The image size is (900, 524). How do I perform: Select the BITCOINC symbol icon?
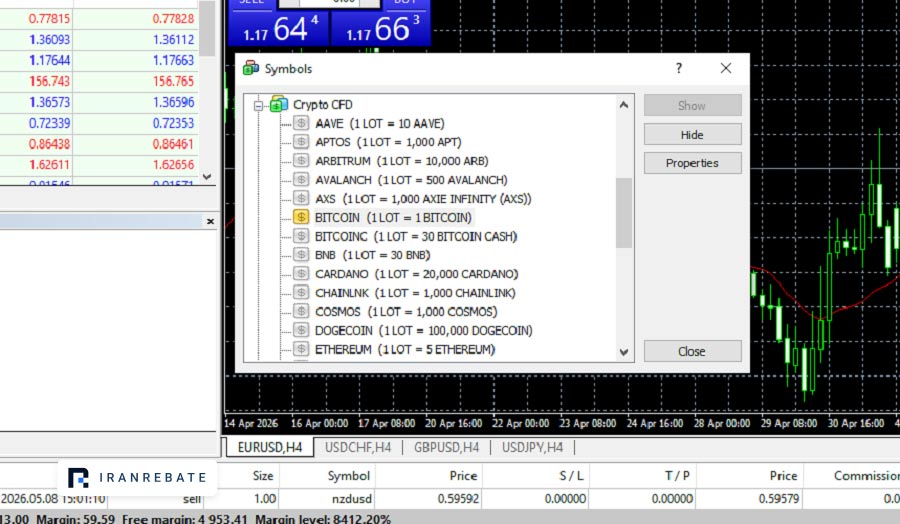click(x=301, y=236)
